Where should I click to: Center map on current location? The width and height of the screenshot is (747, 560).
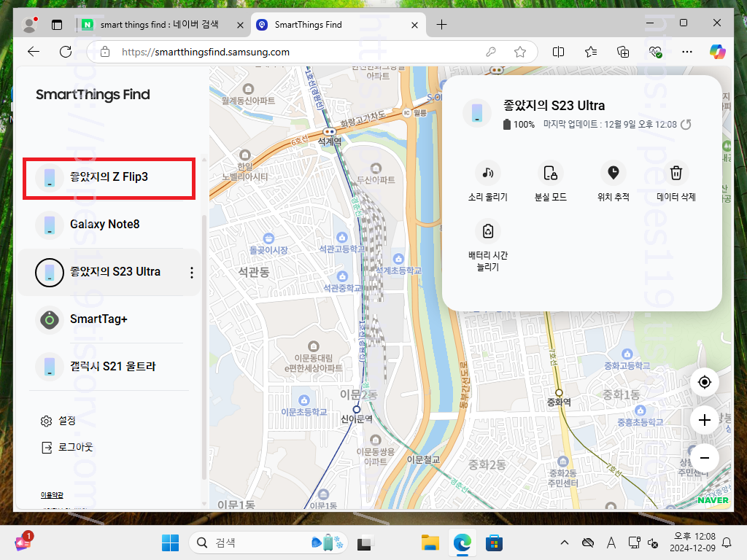(705, 382)
